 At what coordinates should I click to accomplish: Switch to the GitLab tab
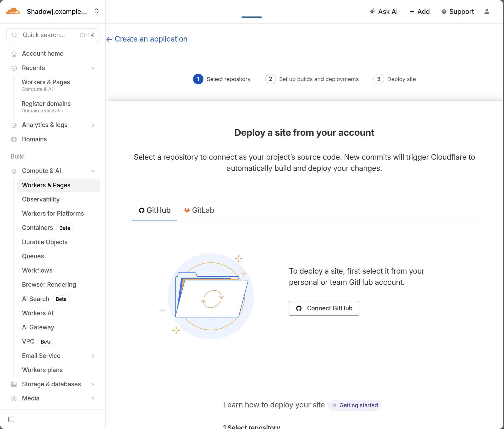(x=199, y=210)
